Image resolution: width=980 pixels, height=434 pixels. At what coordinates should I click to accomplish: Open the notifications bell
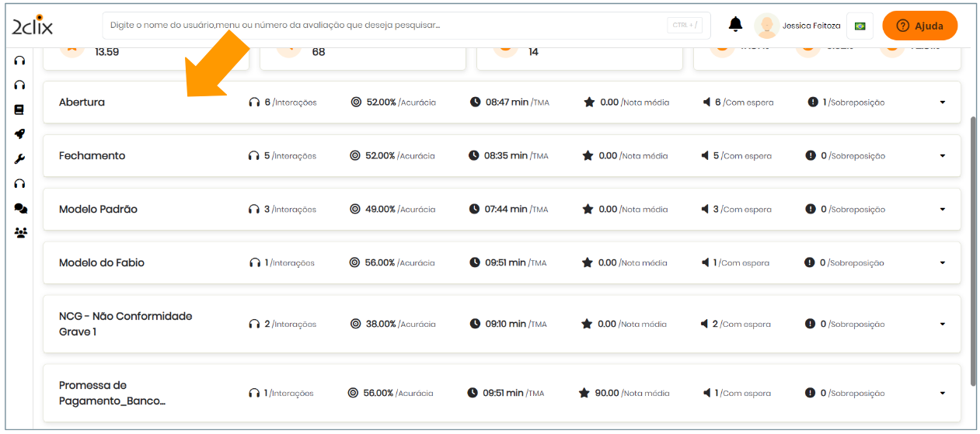(735, 25)
